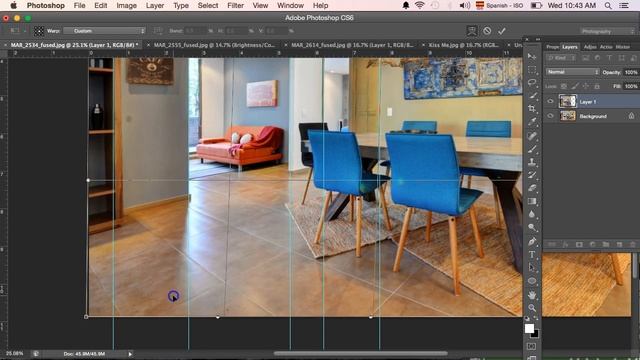Toggle Quick Mask mode icon
Screen dimensions: 640x360
tap(531, 347)
